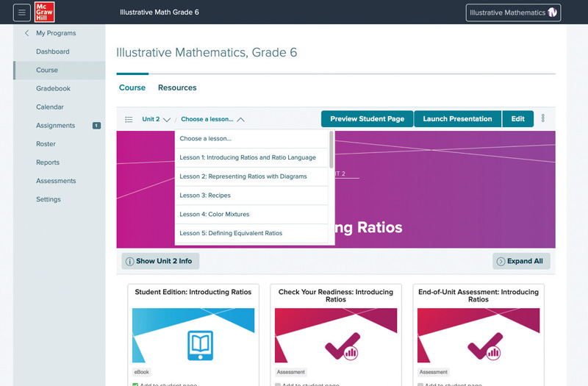Click End-of-Unit Assessment: Introducing Ratios title
The image size is (588, 386).
click(478, 296)
